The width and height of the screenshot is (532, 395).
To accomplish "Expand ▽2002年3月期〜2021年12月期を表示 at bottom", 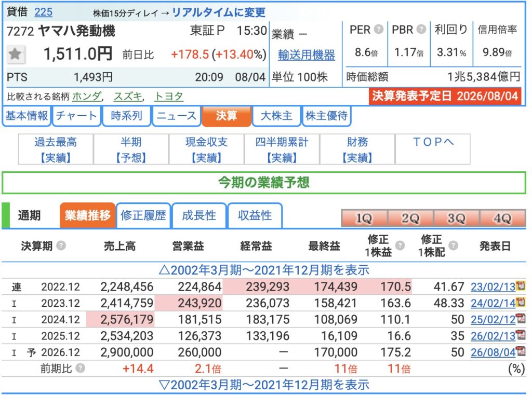I will pyautogui.click(x=264, y=385).
